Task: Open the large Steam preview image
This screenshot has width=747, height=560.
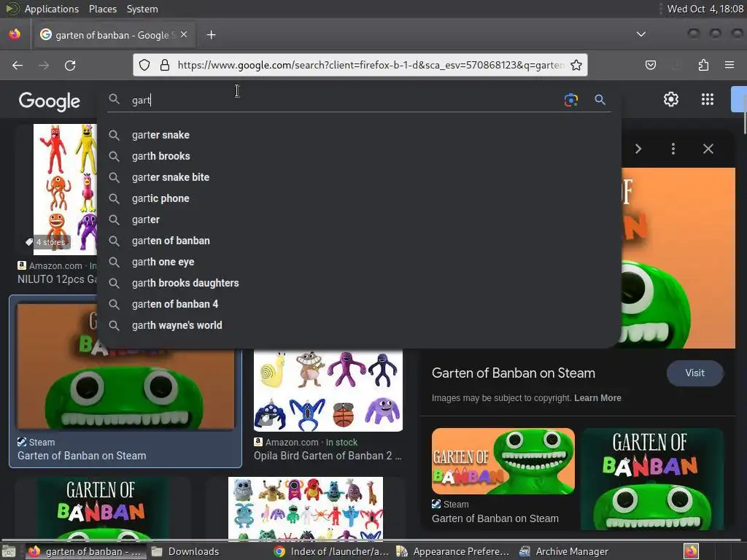Action: (x=678, y=258)
